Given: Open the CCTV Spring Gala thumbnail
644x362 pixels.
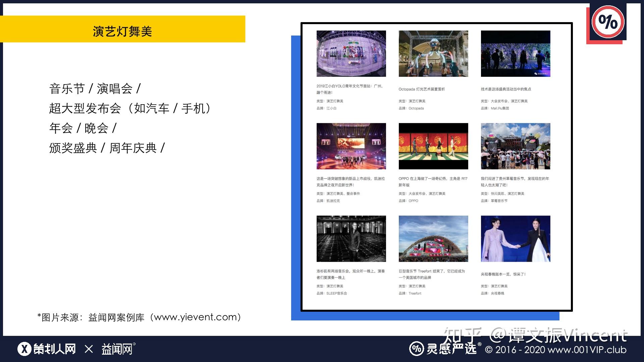Looking at the screenshot, I should (516, 239).
